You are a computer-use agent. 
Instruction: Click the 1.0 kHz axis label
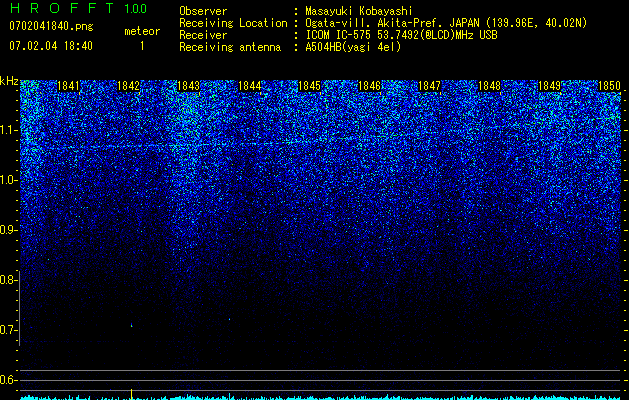[9, 180]
